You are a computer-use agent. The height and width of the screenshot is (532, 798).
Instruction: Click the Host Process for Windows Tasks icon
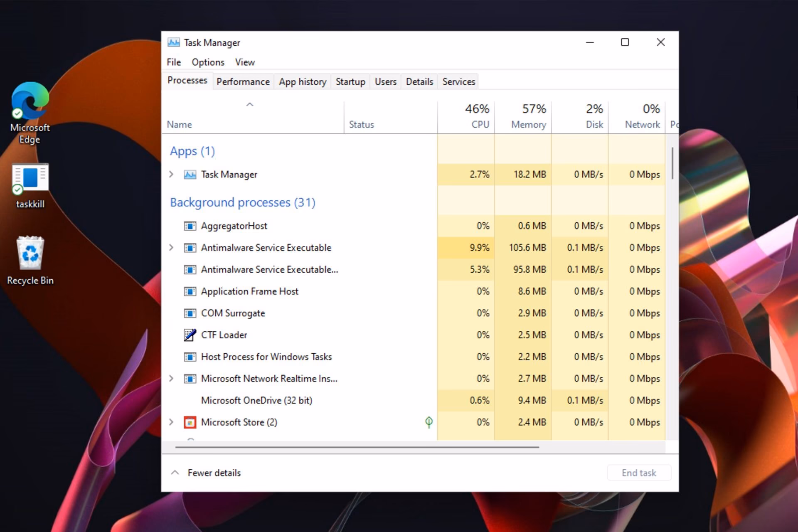pos(190,357)
